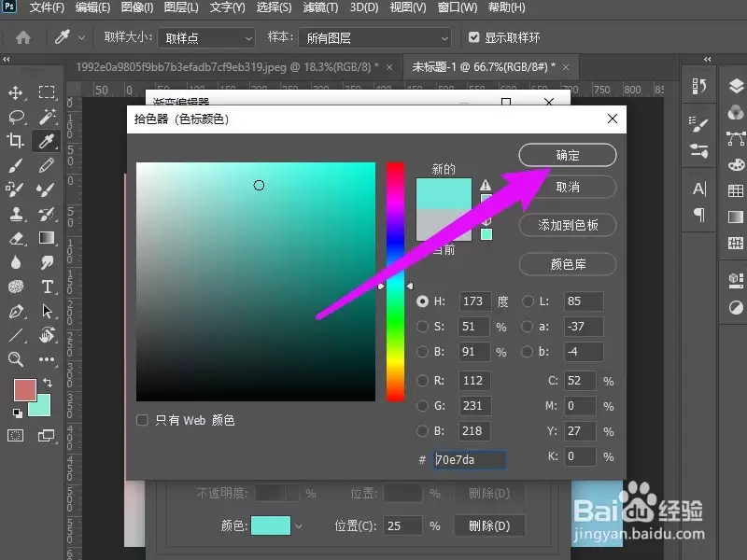This screenshot has height=560, width=747.
Task: Select the Lab a radio button
Action: 527,327
